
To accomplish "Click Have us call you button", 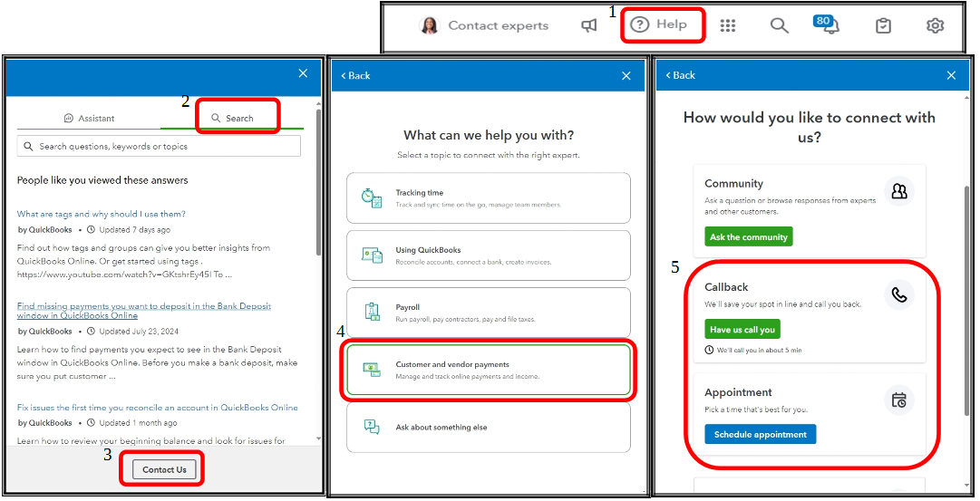I will pyautogui.click(x=742, y=329).
